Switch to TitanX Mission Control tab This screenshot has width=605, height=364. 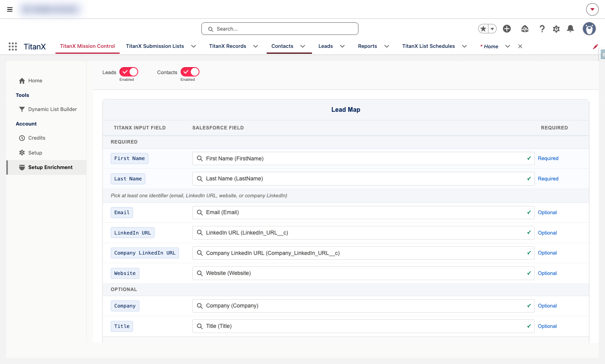88,46
